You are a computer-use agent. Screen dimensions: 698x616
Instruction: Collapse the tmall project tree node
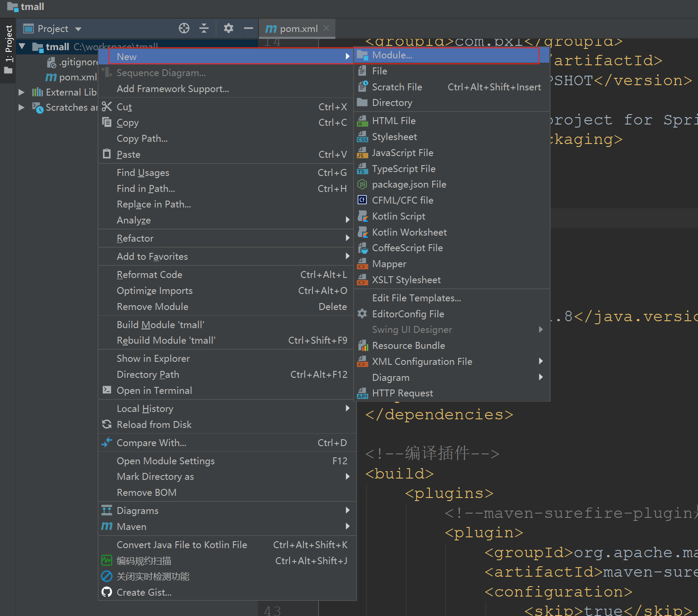point(22,46)
